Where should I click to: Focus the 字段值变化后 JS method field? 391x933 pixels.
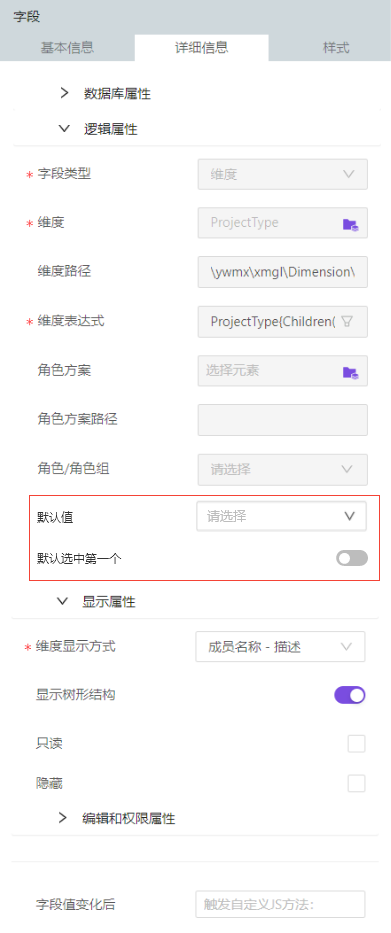click(280, 904)
